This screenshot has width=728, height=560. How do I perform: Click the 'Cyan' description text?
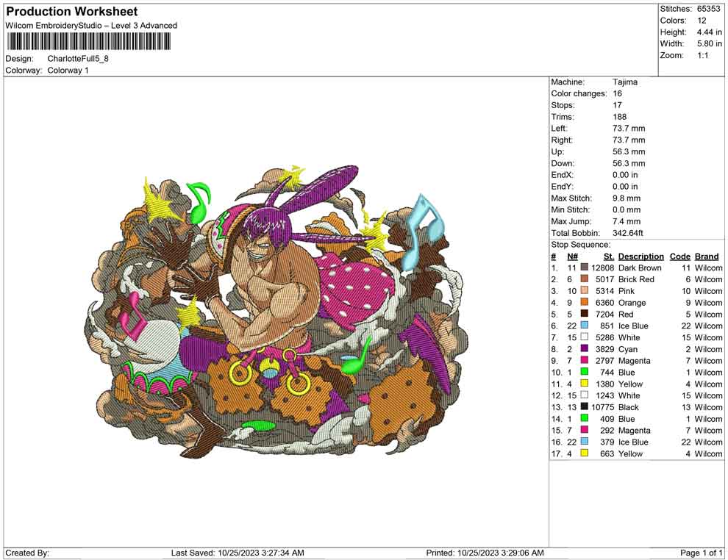tap(628, 349)
